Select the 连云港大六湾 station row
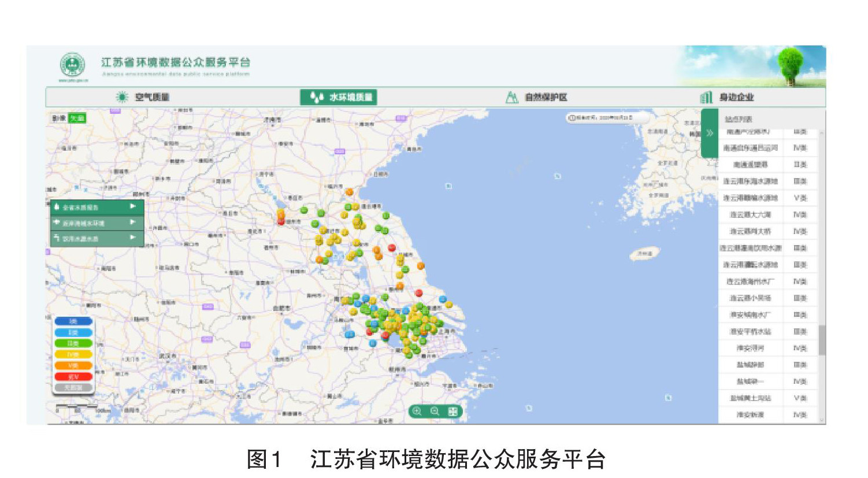This screenshot has height=478, width=868. click(769, 214)
